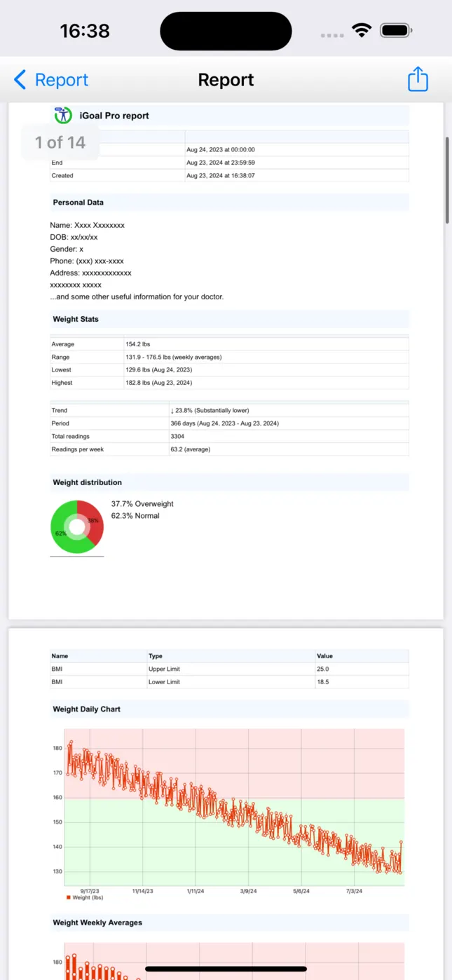The image size is (452, 980).
Task: Tap the '37.7% Overweight' legend text
Action: click(x=142, y=504)
